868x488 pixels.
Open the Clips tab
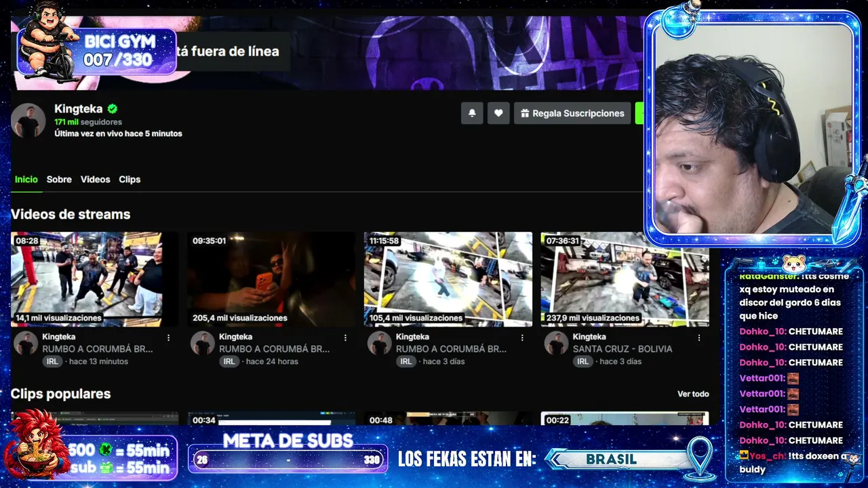point(130,180)
